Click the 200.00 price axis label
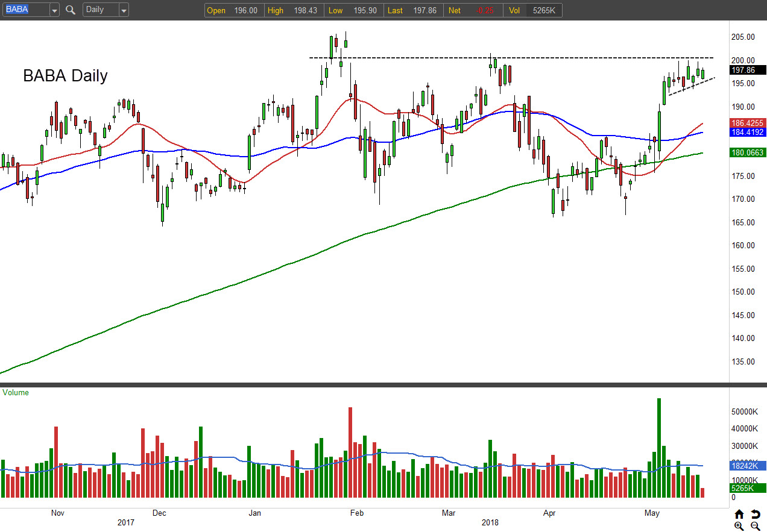Image resolution: width=767 pixels, height=532 pixels. coord(743,60)
